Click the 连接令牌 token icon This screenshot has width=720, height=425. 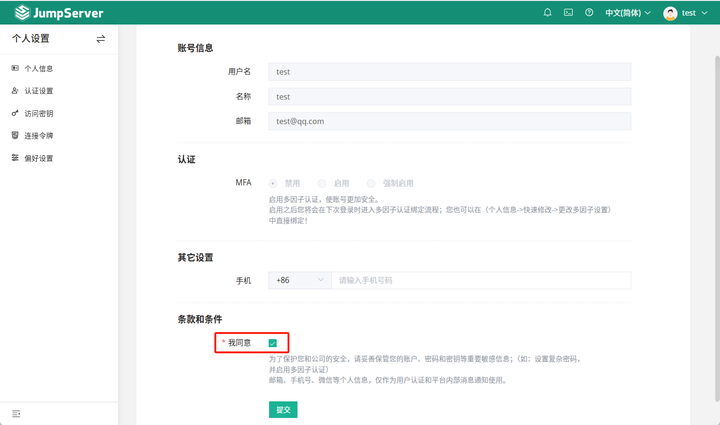[15, 135]
